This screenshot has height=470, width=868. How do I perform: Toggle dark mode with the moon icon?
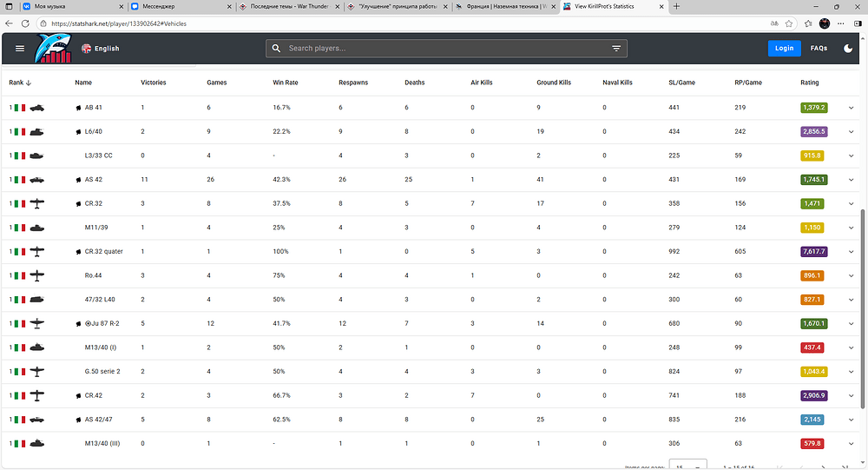848,49
